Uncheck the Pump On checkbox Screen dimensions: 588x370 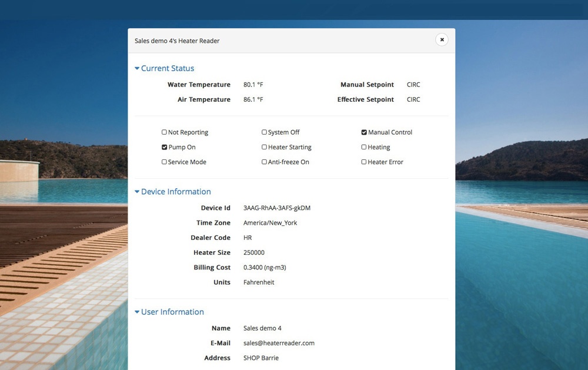165,147
